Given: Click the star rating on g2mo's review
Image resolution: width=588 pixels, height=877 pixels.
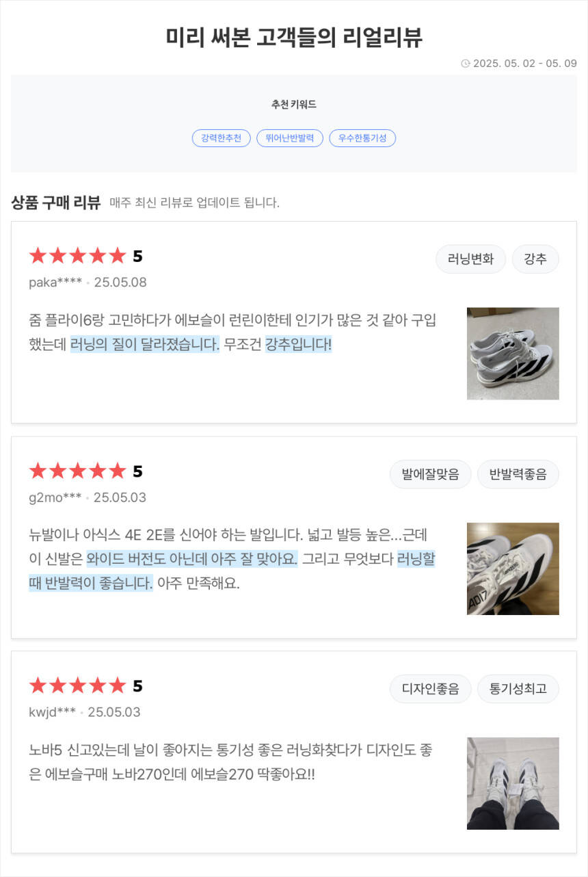Looking at the screenshot, I should point(78,471).
